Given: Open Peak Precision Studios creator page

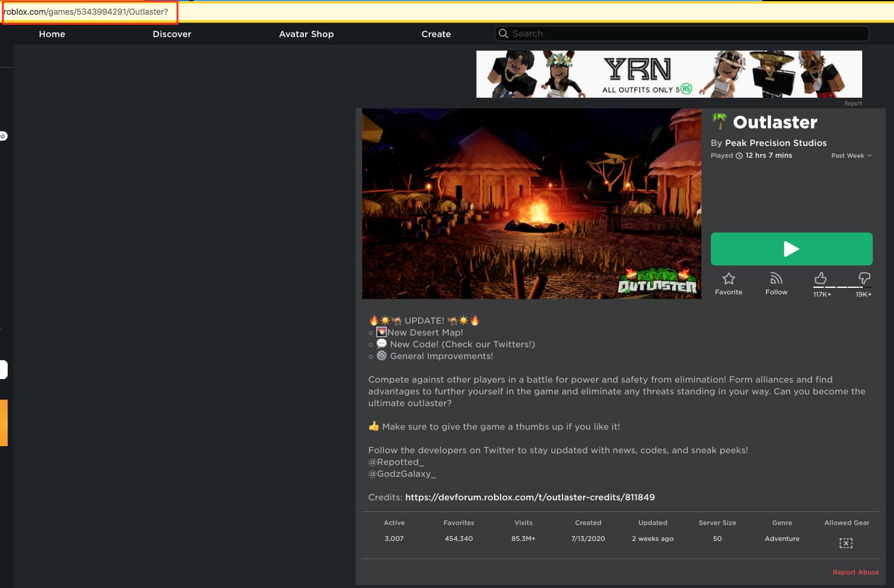Looking at the screenshot, I should (x=776, y=143).
